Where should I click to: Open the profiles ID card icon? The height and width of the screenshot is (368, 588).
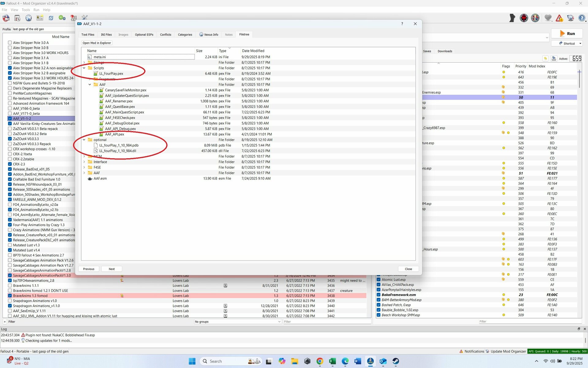[40, 18]
